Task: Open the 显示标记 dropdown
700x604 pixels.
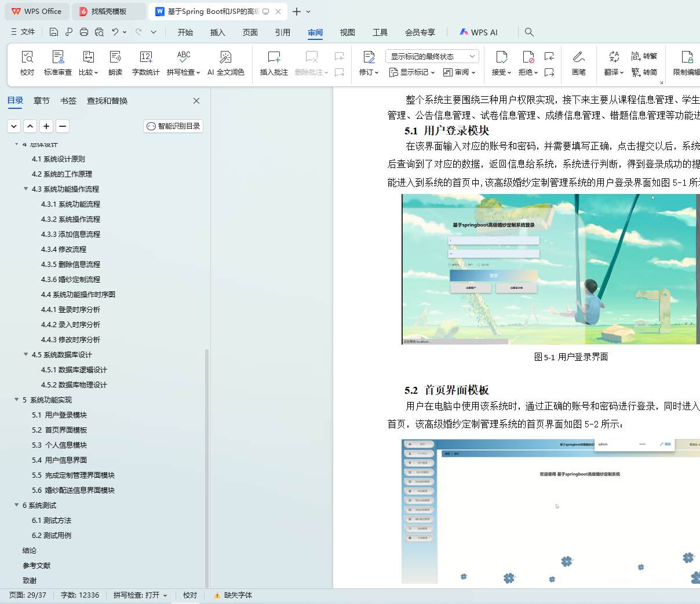Action: (411, 72)
